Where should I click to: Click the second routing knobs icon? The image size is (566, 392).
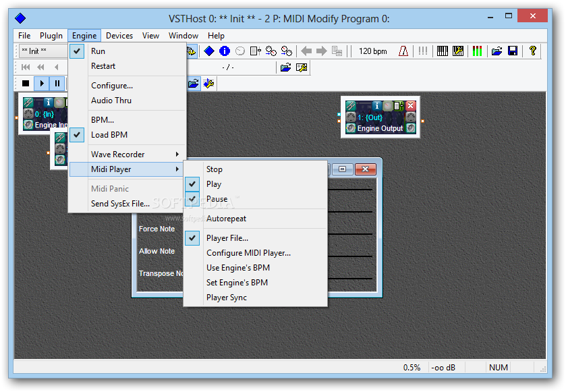287,51
